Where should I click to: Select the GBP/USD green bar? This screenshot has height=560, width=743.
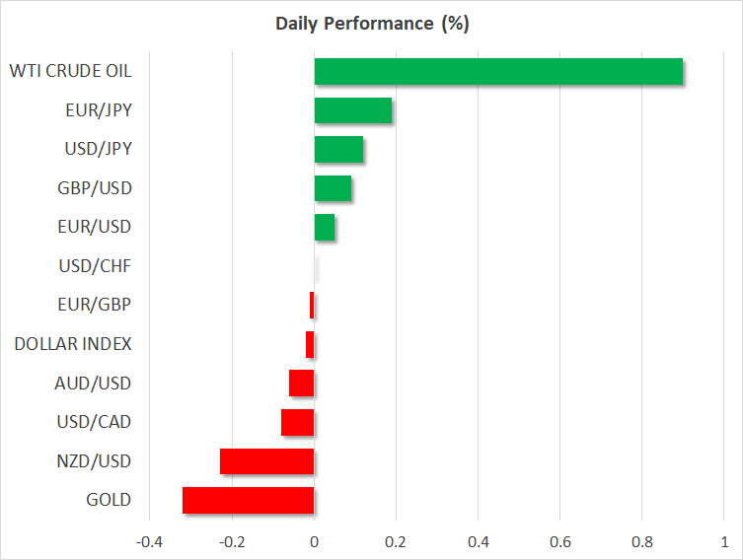[x=333, y=188]
